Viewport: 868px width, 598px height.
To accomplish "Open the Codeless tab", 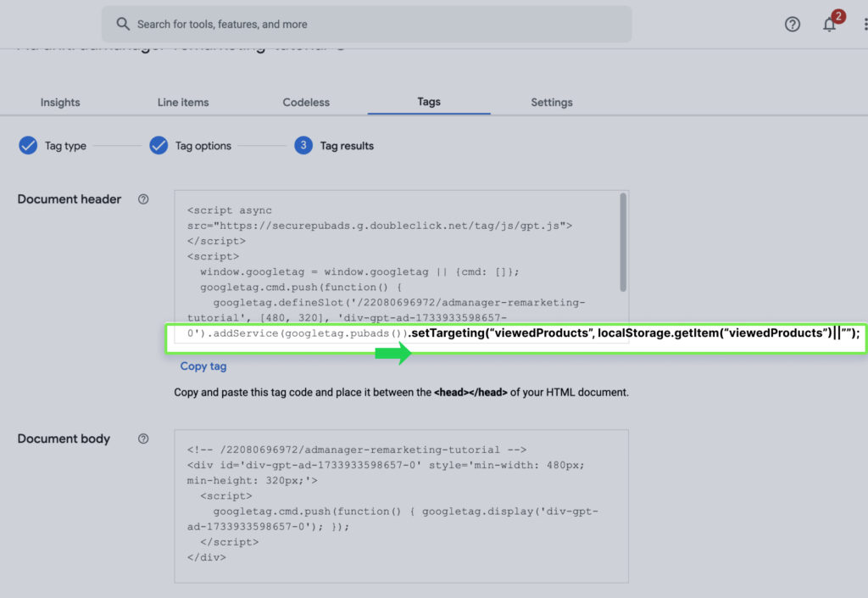I will pyautogui.click(x=306, y=102).
